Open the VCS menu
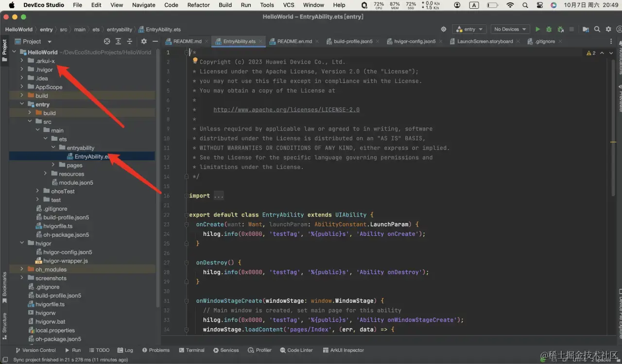The height and width of the screenshot is (364, 622). (x=289, y=5)
